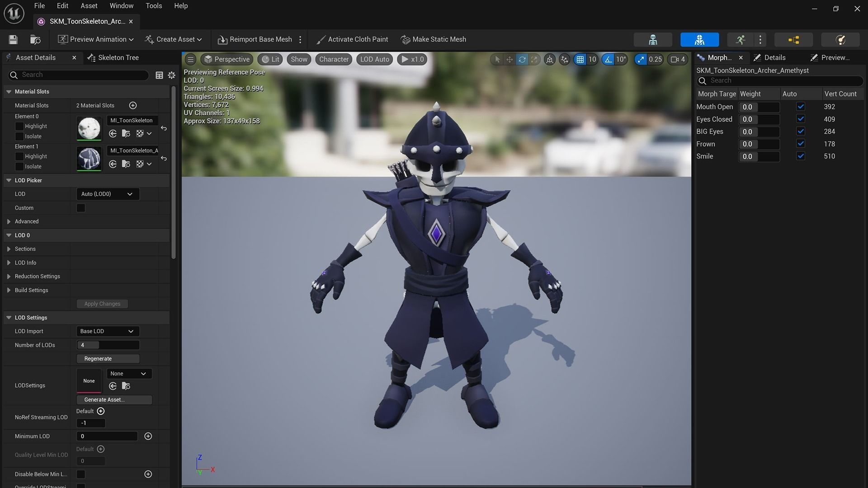
Task: Click the browse to asset icon
Action: pos(35,40)
